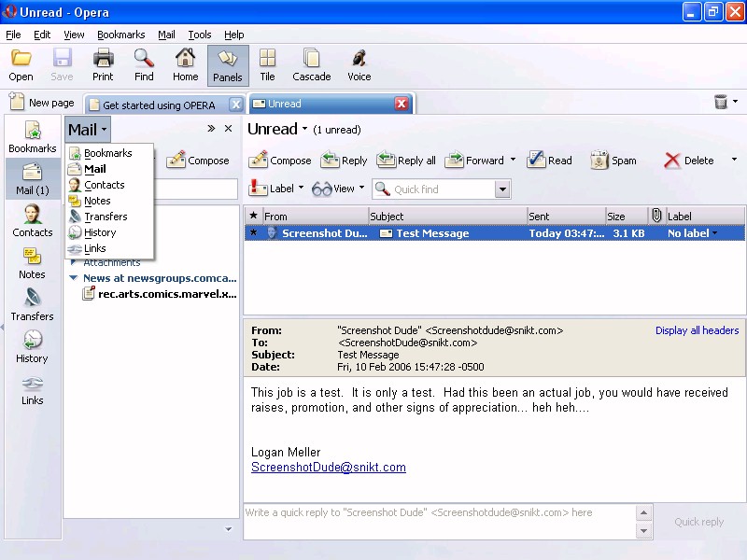Sort messages by Subject column header
747x560 pixels.
point(447,217)
